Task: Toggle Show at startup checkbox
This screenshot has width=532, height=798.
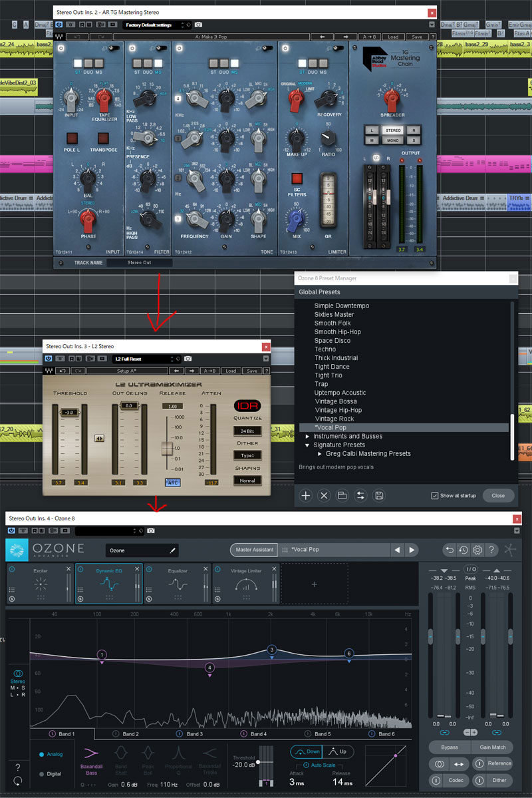Action: pyautogui.click(x=435, y=496)
